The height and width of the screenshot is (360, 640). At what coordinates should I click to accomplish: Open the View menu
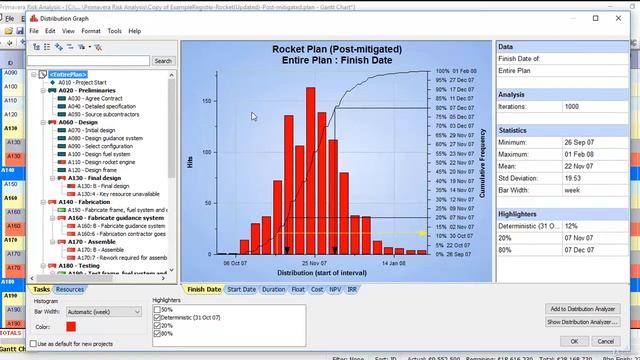point(68,31)
